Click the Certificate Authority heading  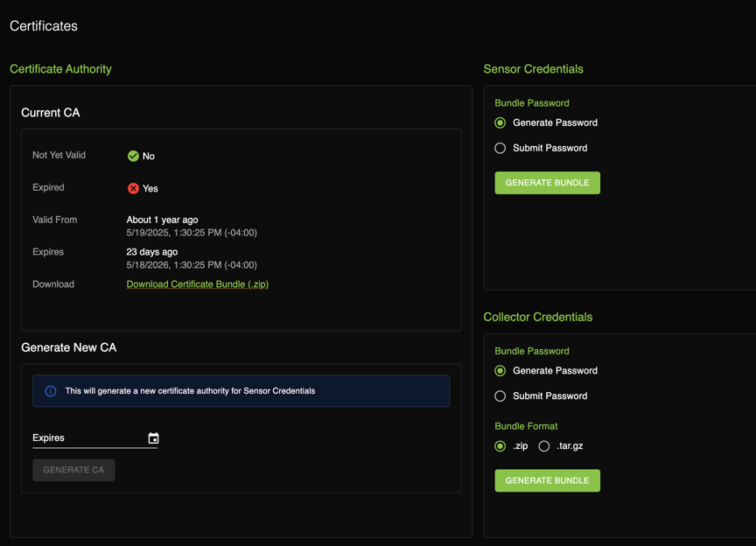click(x=60, y=69)
